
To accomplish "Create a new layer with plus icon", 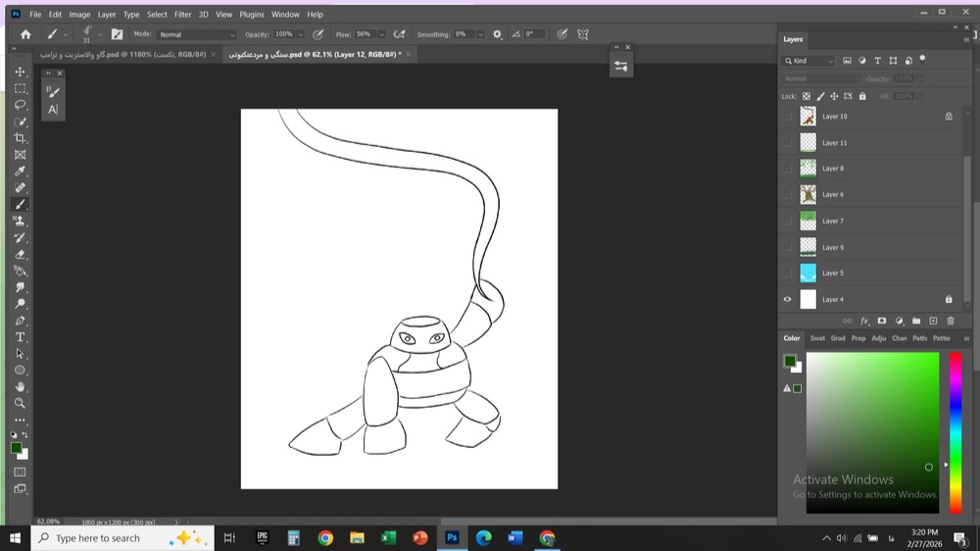I will pyautogui.click(x=933, y=321).
